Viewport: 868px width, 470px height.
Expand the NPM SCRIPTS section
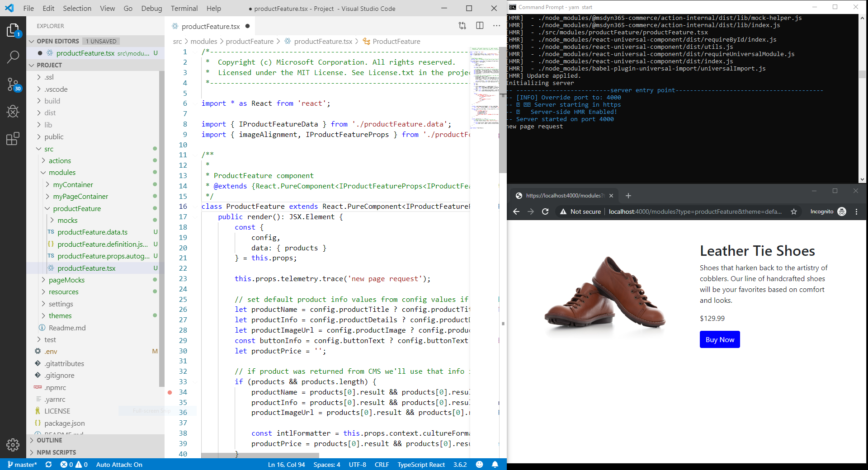click(x=56, y=452)
